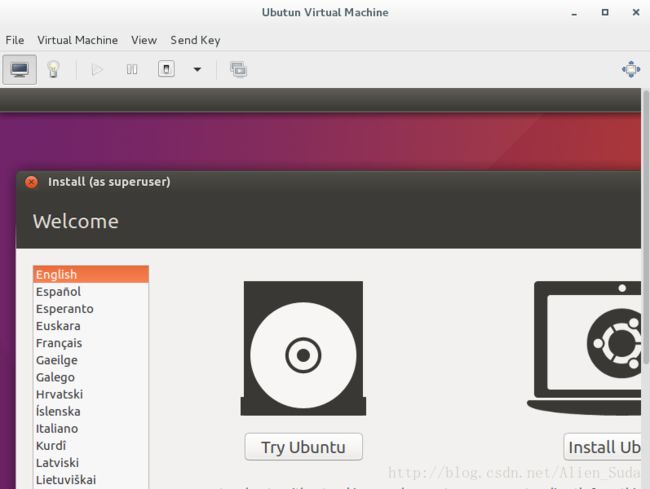Screen dimensions: 650x489
Task: Shut down the virtual machine power icon
Action: click(x=166, y=69)
